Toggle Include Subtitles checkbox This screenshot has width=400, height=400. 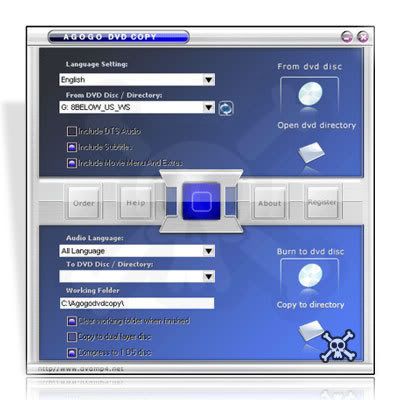(72, 147)
